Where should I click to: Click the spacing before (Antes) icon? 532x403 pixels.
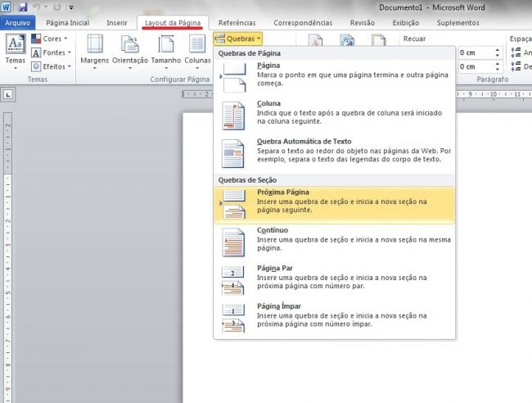(x=516, y=52)
